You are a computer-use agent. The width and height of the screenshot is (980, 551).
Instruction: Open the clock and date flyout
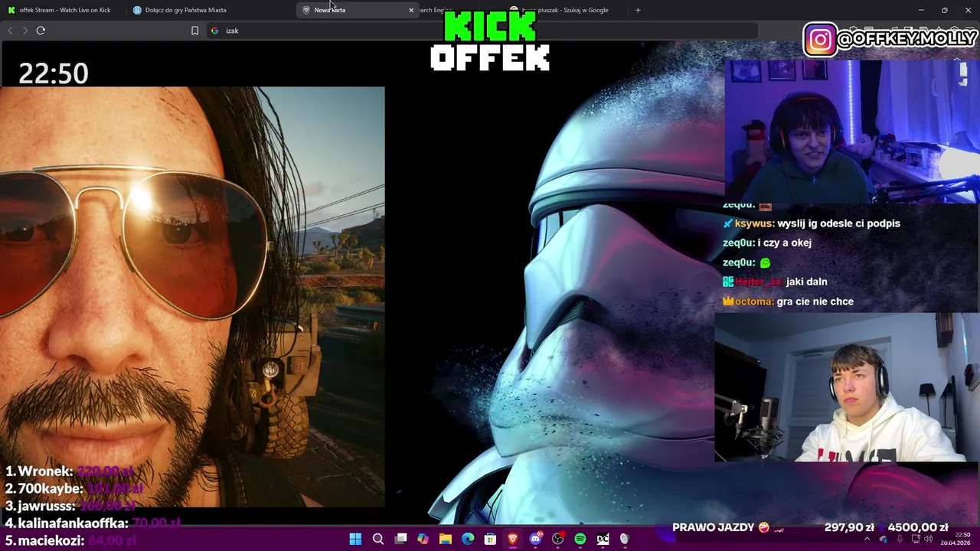pyautogui.click(x=955, y=539)
